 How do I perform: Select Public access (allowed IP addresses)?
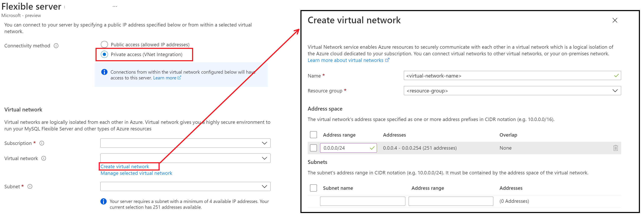coord(104,44)
